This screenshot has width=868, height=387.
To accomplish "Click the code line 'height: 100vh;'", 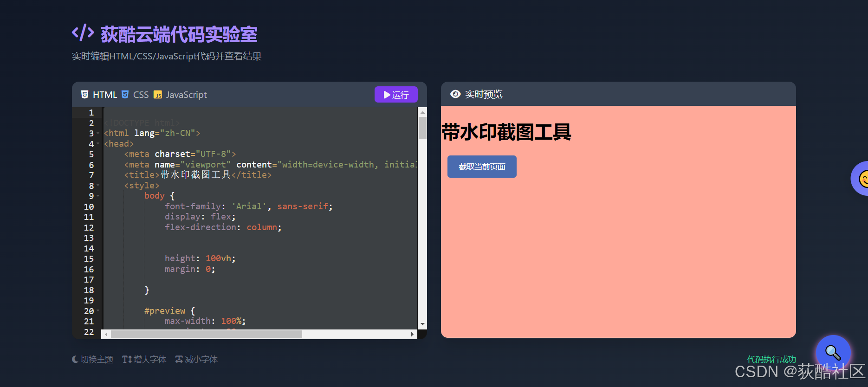I will point(200,258).
